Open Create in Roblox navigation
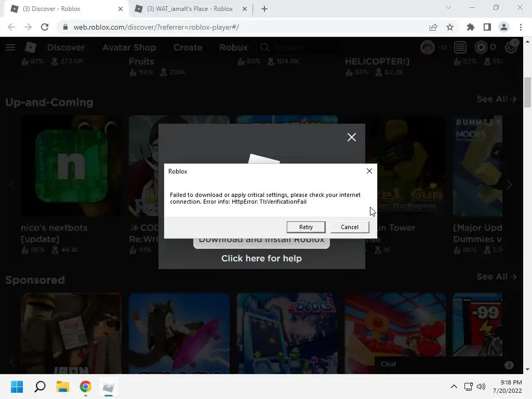Screen dimensions: 532x399 point(188,47)
